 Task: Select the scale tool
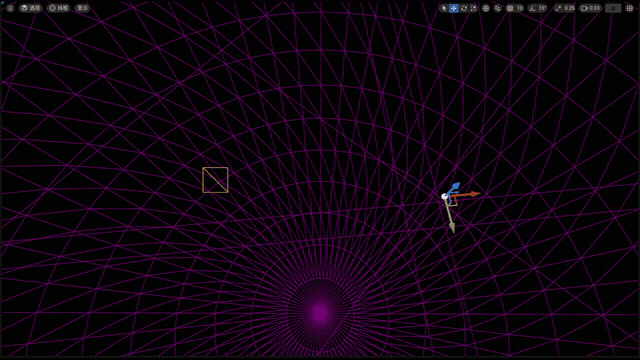pyautogui.click(x=473, y=8)
